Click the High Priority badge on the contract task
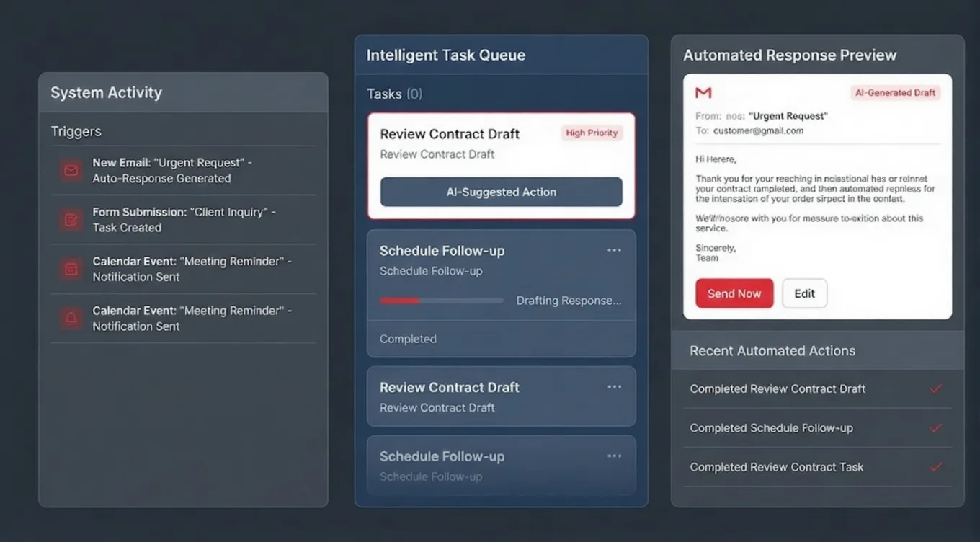 pos(592,133)
